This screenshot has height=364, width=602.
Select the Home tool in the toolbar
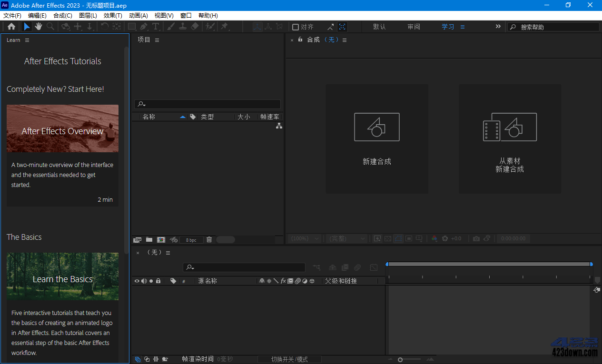click(x=10, y=27)
